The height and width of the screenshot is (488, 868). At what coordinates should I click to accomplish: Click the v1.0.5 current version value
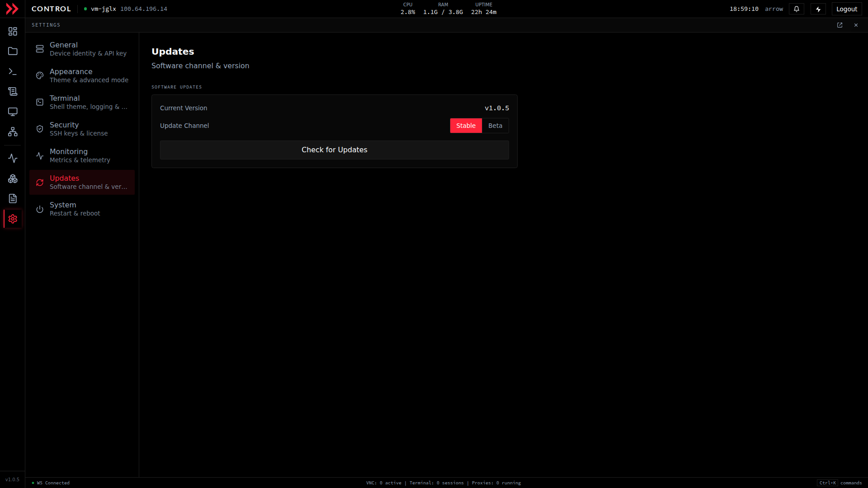(497, 108)
